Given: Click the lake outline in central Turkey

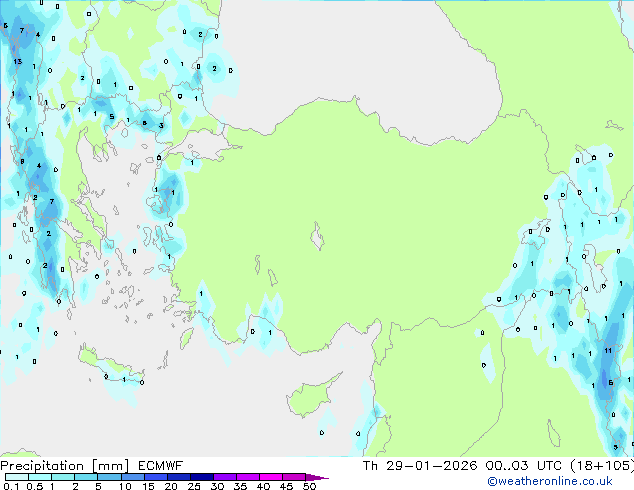Looking at the screenshot, I should coord(317,236).
